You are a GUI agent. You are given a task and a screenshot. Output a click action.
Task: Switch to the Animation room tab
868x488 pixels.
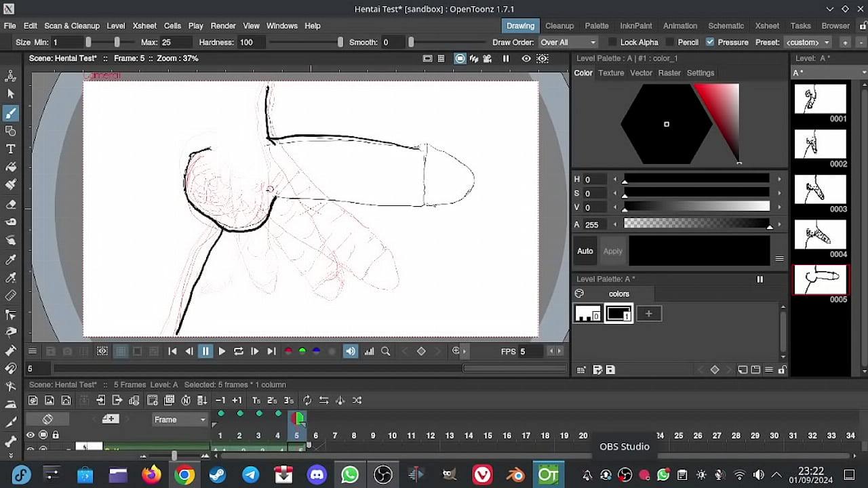pos(680,26)
